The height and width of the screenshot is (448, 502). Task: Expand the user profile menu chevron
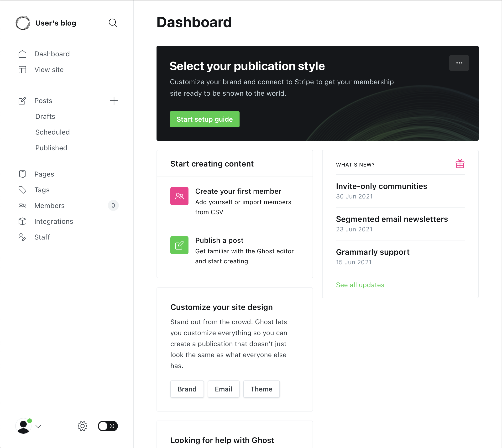click(x=38, y=426)
